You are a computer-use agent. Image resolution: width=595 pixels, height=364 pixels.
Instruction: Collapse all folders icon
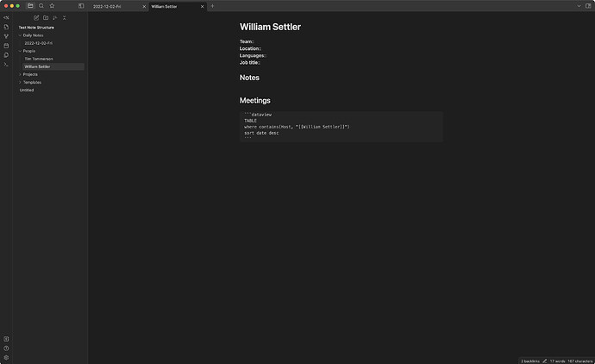(64, 18)
